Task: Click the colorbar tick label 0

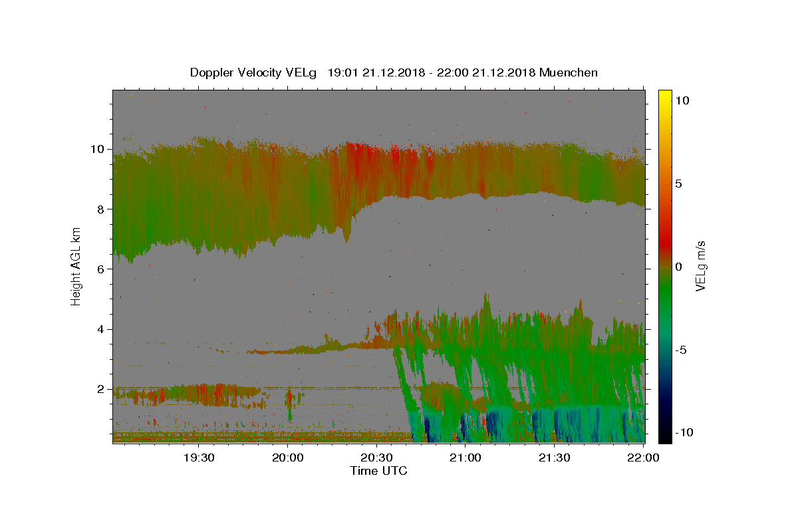Action: pos(679,267)
